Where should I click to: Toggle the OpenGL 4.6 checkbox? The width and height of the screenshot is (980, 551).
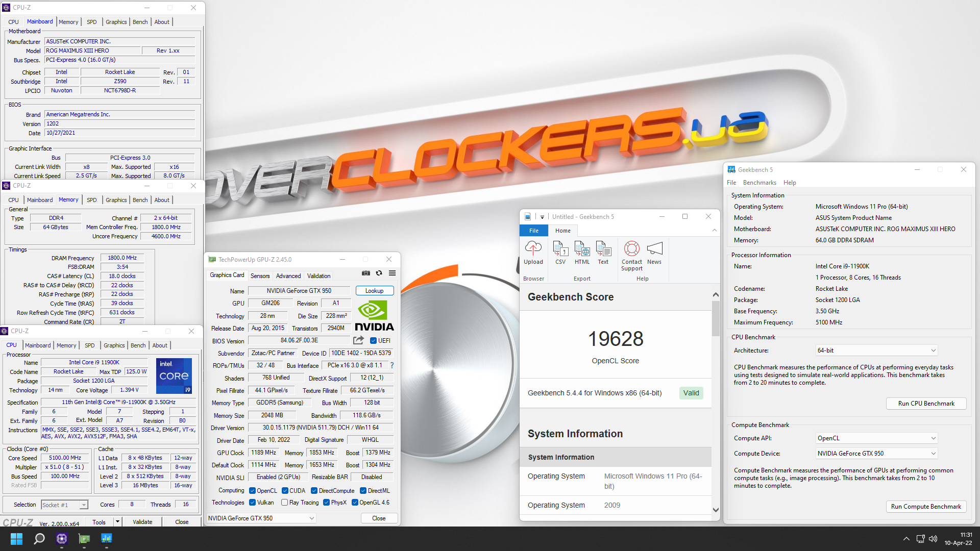click(355, 503)
